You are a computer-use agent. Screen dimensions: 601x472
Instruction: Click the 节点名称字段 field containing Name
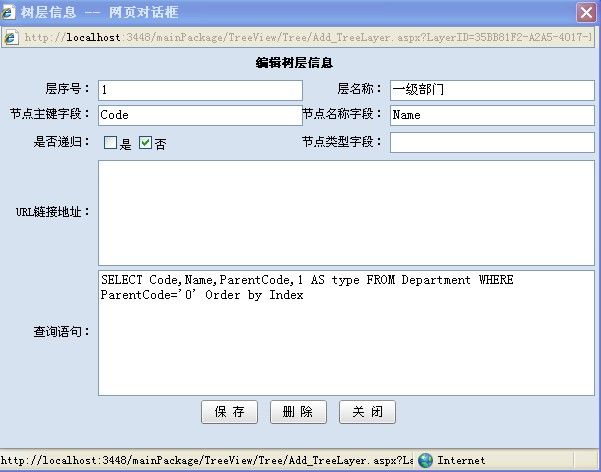click(x=493, y=115)
